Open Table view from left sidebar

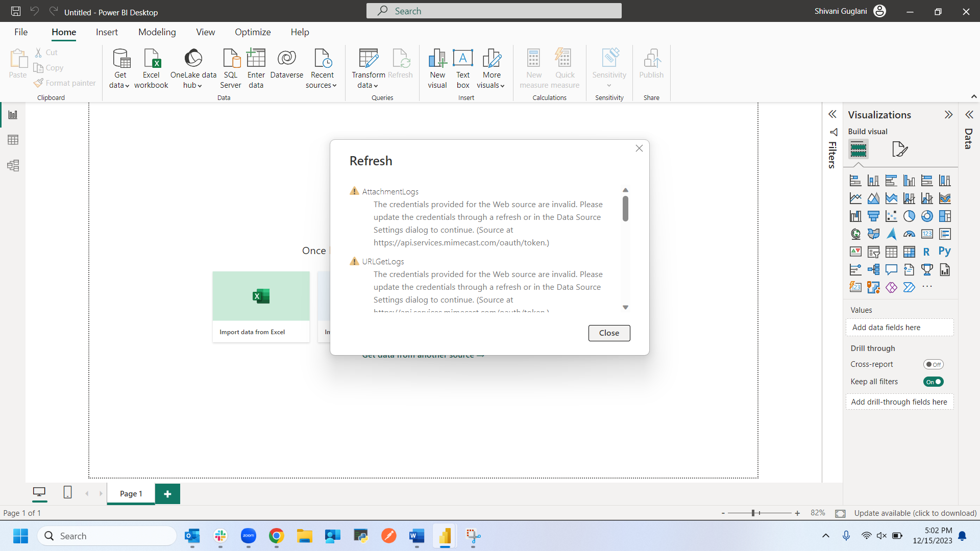(13, 140)
